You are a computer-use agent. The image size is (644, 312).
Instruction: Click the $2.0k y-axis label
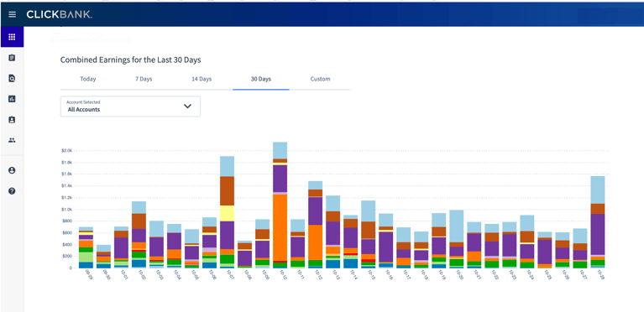[66, 151]
